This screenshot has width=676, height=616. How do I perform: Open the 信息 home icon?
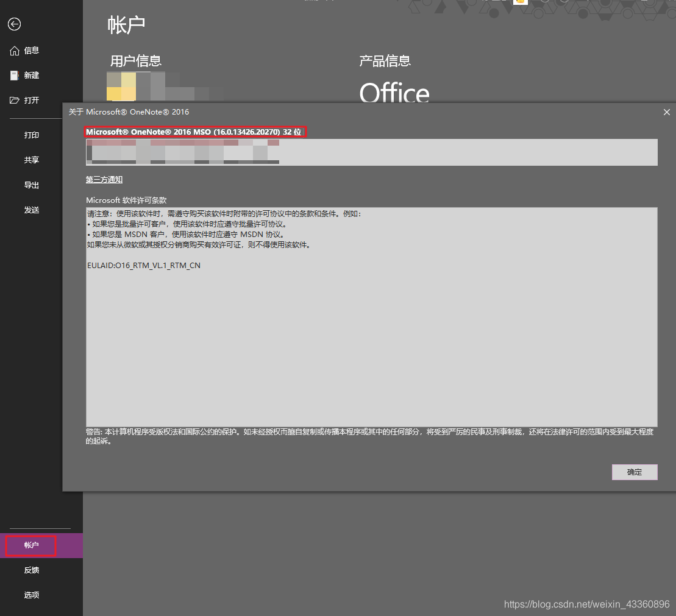tap(15, 51)
